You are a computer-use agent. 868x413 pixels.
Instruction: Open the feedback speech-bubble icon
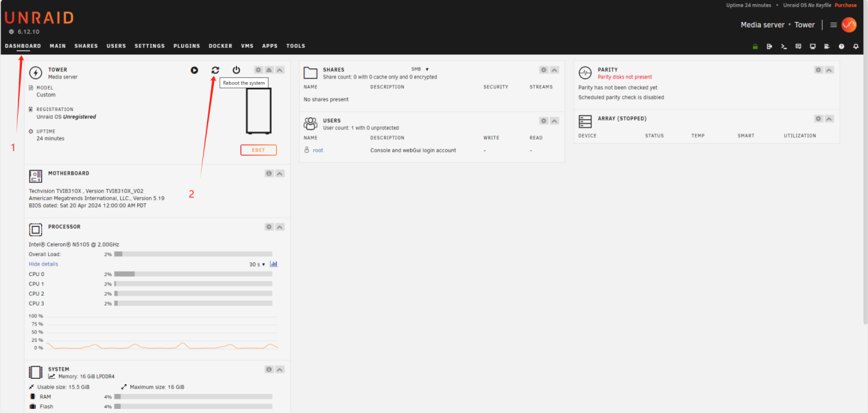pyautogui.click(x=798, y=47)
